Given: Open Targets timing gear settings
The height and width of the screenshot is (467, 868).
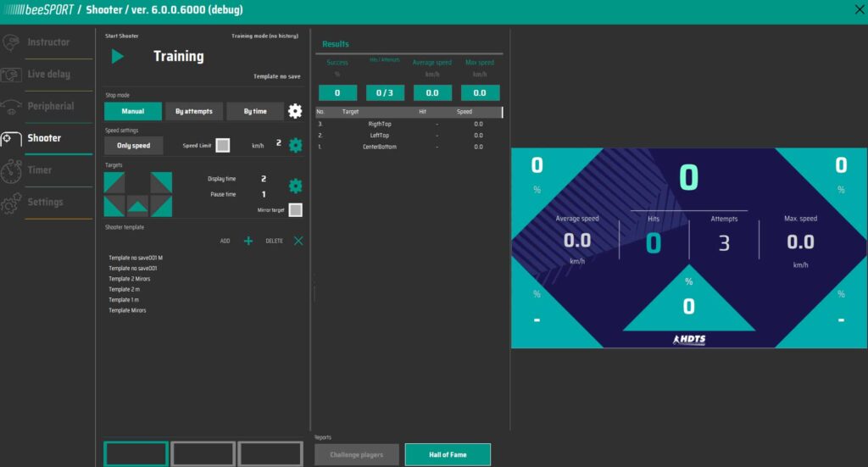Looking at the screenshot, I should [295, 186].
